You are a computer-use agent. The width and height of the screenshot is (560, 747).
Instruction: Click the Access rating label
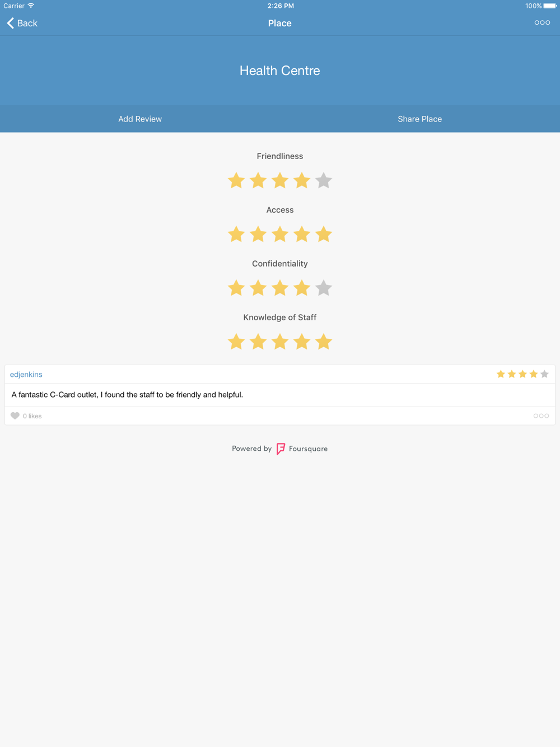[x=280, y=210]
